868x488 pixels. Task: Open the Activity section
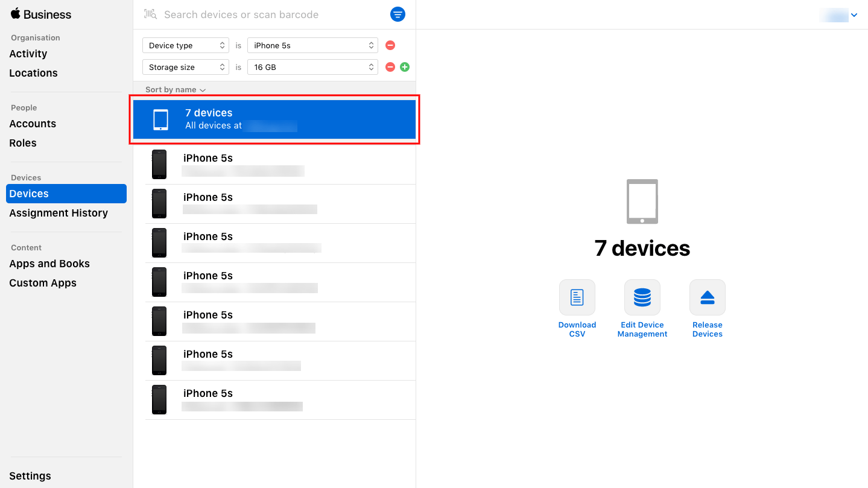[28, 54]
